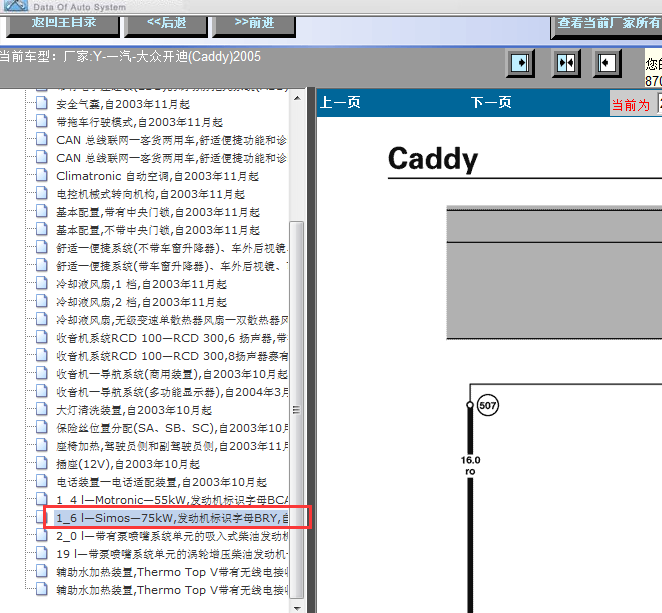Click document icon beside 19 l diesel entry

coord(41,553)
